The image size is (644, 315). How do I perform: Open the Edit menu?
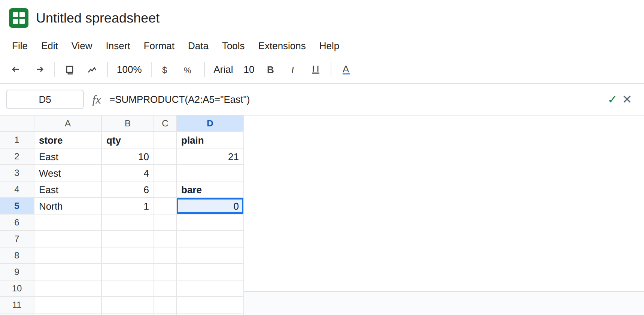49,46
